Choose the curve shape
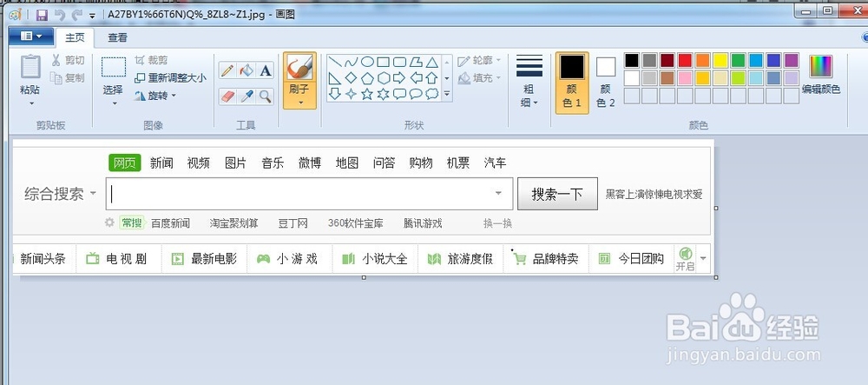This screenshot has width=868, height=385. point(351,62)
